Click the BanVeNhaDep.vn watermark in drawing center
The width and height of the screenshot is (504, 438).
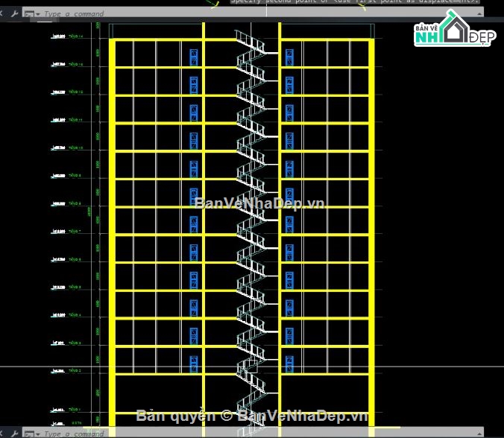(x=259, y=203)
